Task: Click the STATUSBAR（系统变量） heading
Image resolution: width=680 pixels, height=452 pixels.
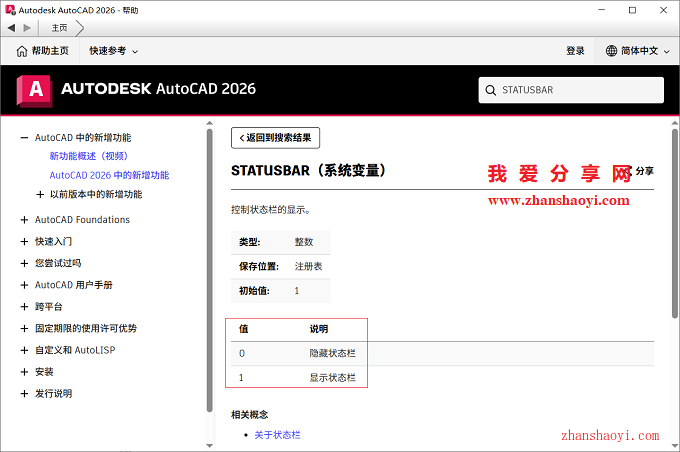Action: click(x=309, y=170)
